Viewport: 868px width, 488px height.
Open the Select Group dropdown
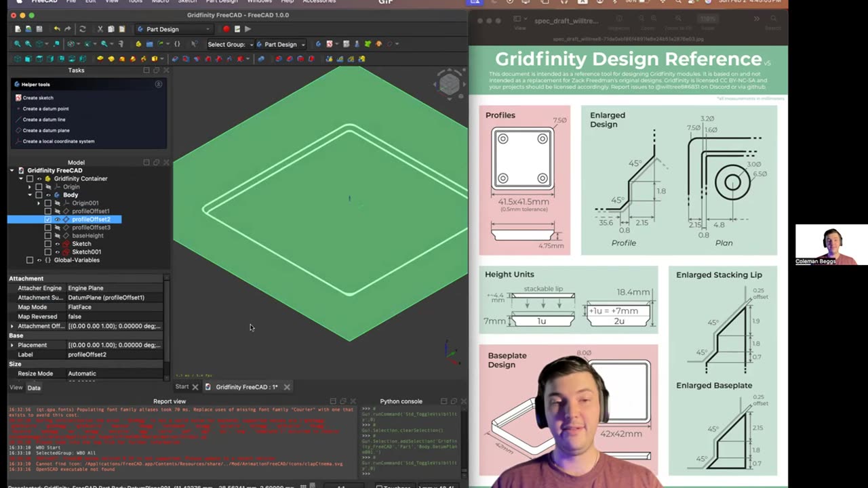click(231, 44)
